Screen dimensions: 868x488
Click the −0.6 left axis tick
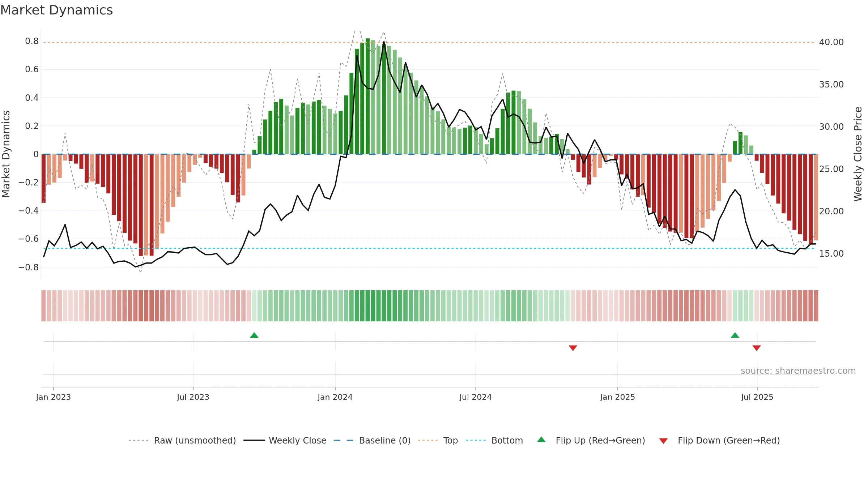point(29,239)
